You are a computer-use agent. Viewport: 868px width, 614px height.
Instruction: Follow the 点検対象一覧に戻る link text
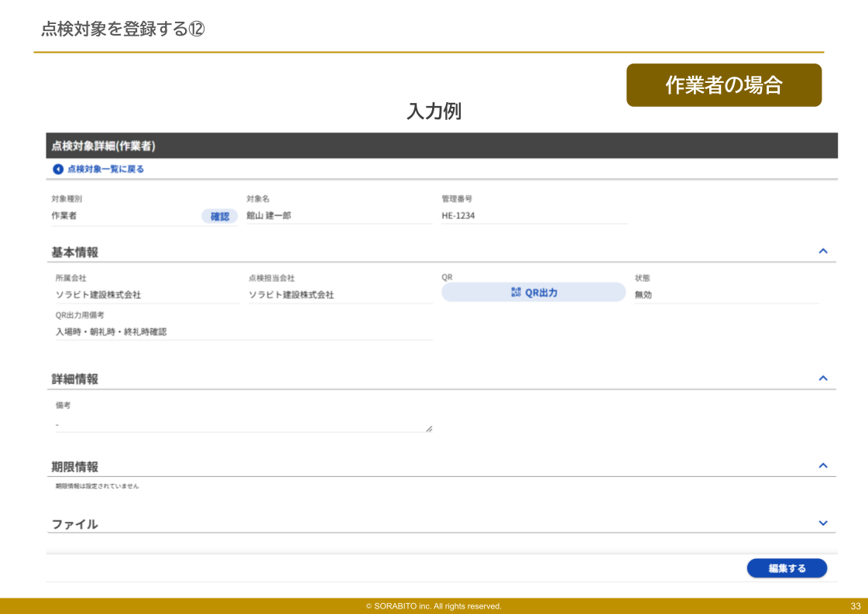(x=105, y=169)
